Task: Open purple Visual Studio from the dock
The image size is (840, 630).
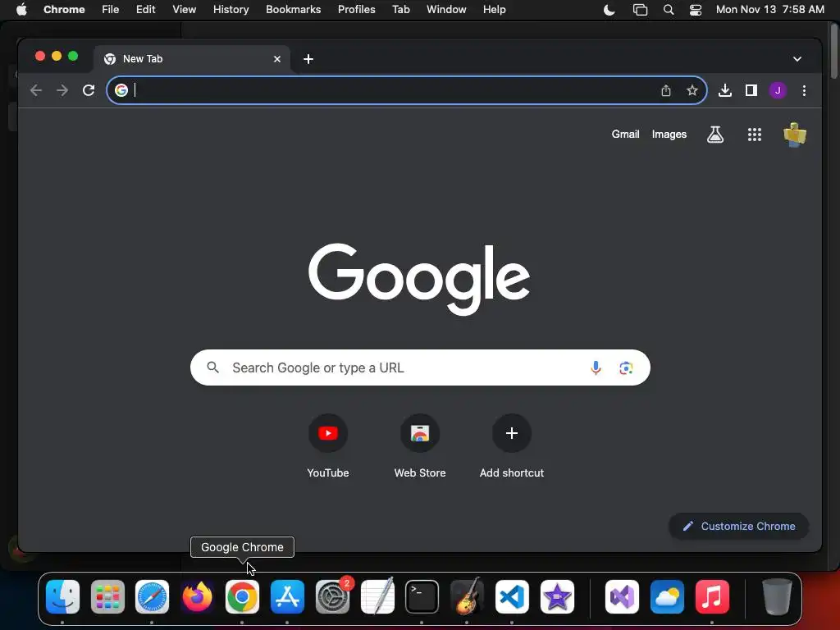Action: tap(622, 597)
